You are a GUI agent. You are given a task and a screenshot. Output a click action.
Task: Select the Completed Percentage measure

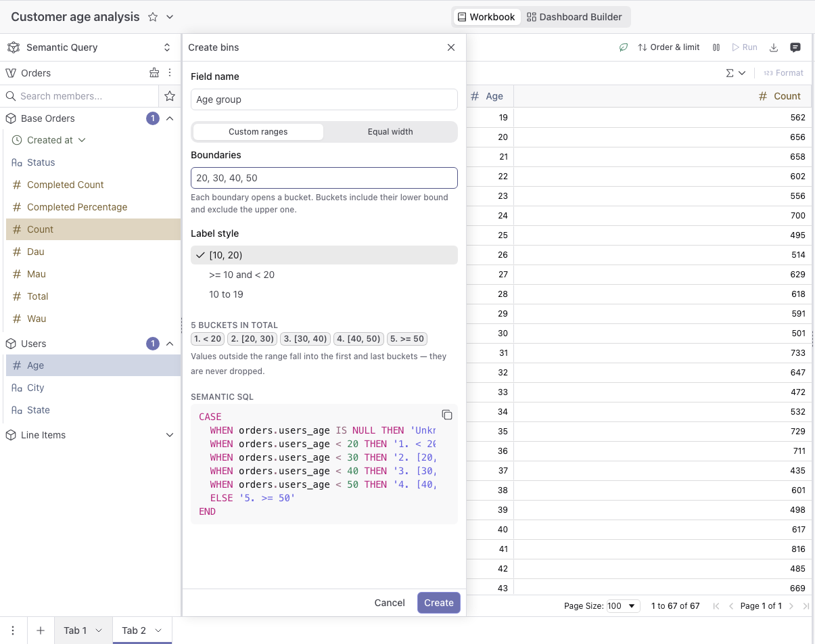pyautogui.click(x=93, y=207)
